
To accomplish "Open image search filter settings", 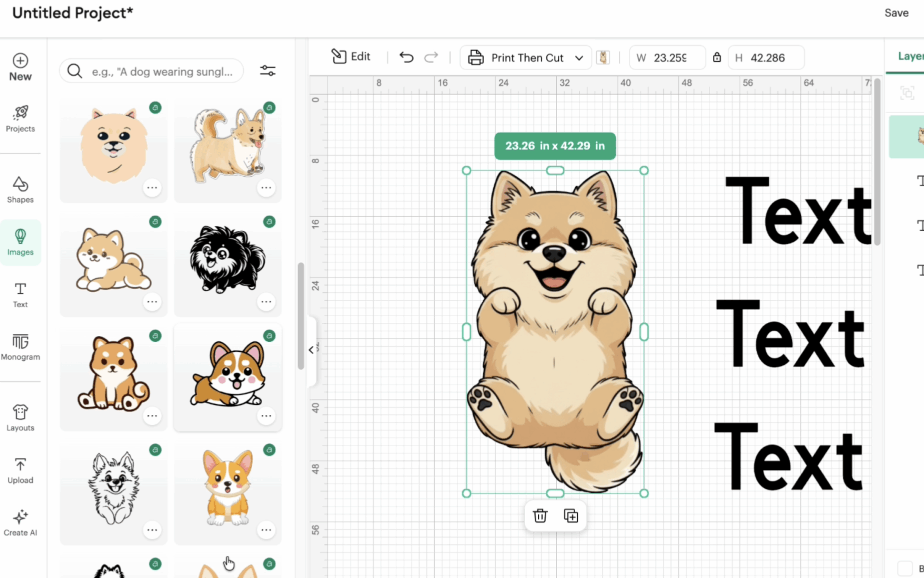I will point(268,71).
